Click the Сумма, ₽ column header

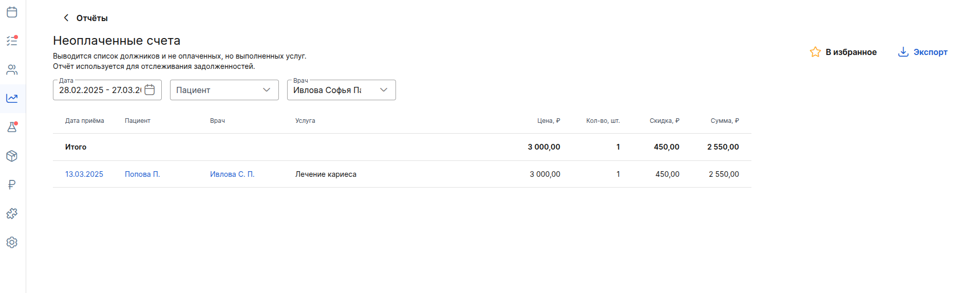725,121
